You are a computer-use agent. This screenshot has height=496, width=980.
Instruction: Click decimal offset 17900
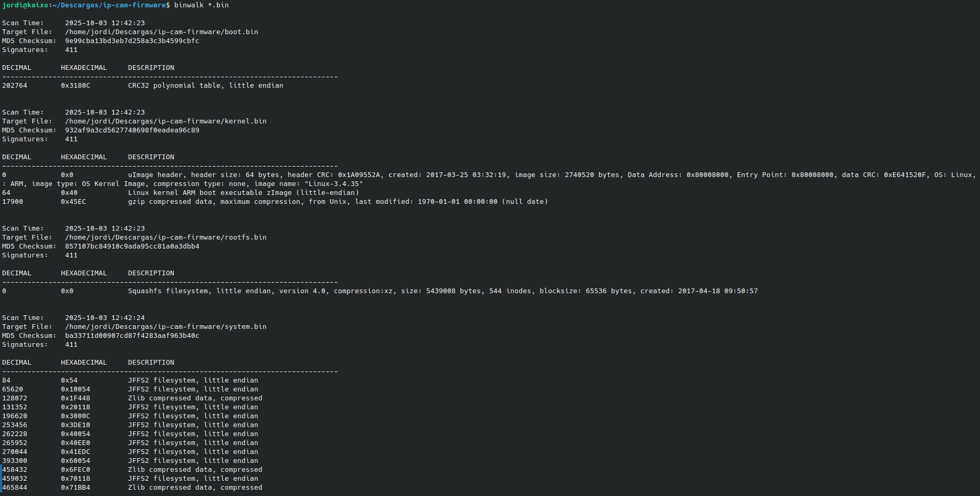point(13,202)
